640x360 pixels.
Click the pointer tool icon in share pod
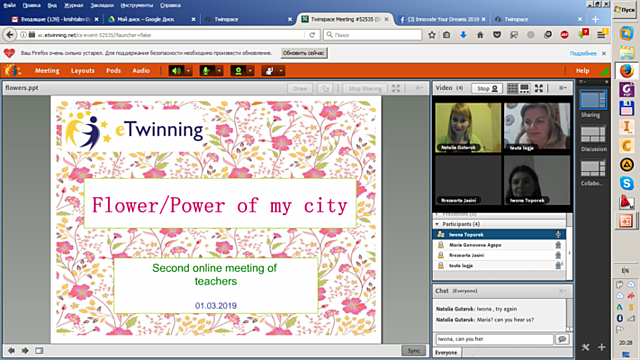[x=325, y=88]
